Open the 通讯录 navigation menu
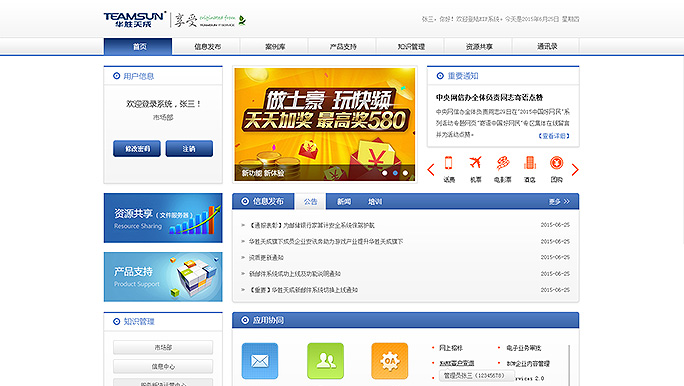The width and height of the screenshot is (684, 386). point(547,46)
